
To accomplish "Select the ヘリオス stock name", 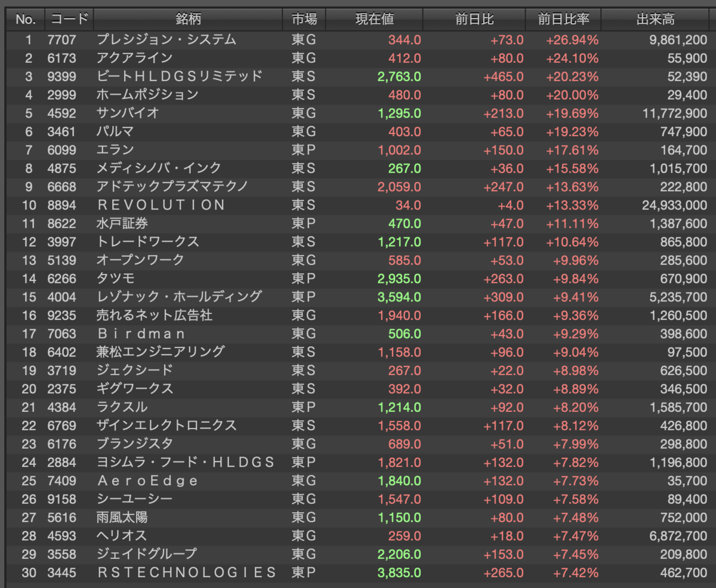I will [122, 536].
